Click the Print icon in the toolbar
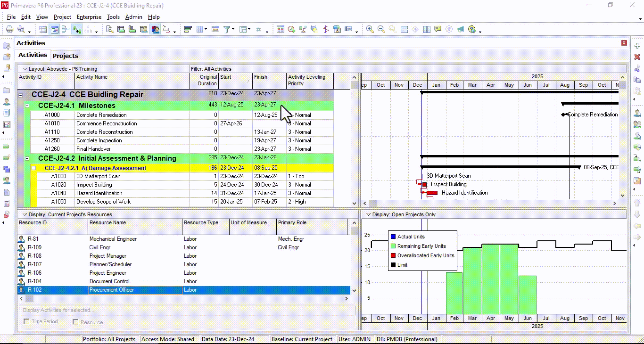Viewport: 644px width, 344px height. (x=9, y=29)
